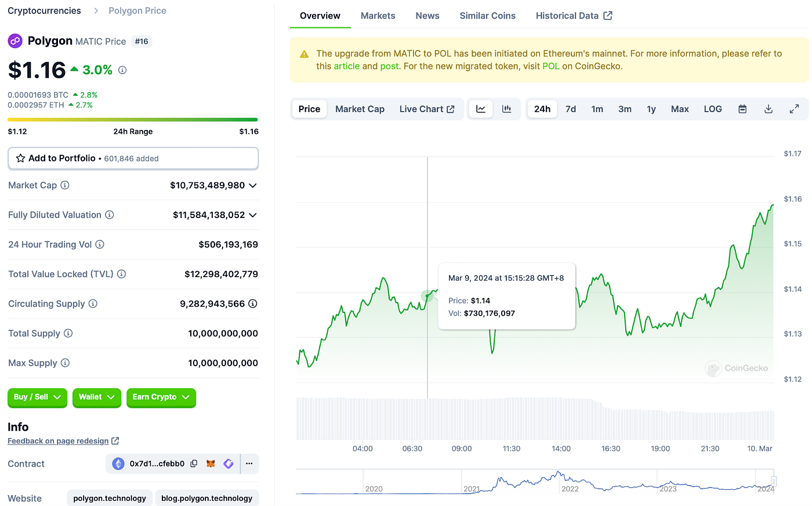Select the 7d timeframe toggle

(x=570, y=108)
